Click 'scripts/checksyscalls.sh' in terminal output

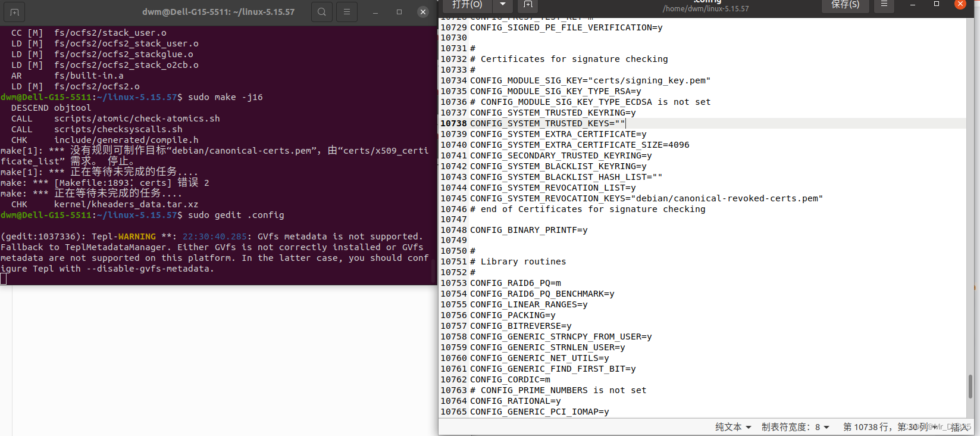[118, 129]
